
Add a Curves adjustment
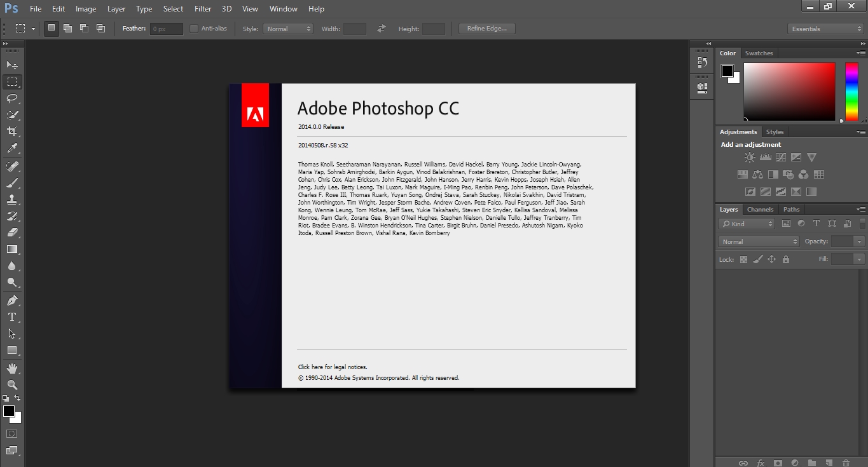tap(781, 158)
